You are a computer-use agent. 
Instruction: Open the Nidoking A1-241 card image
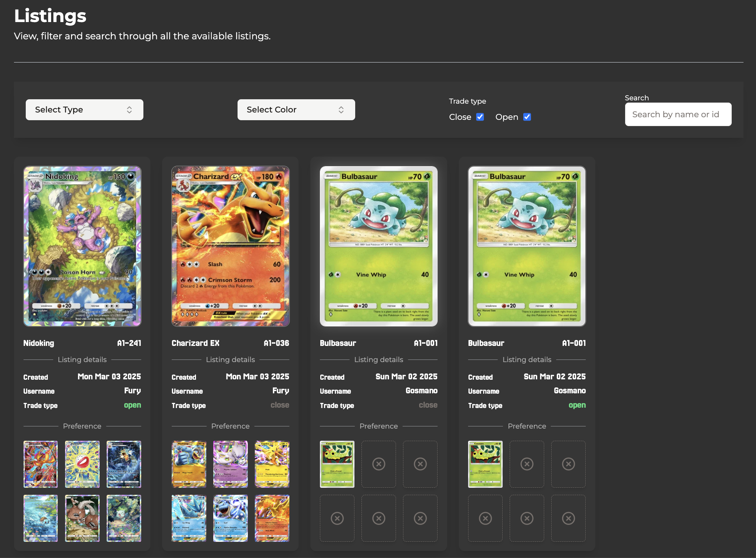click(x=82, y=246)
